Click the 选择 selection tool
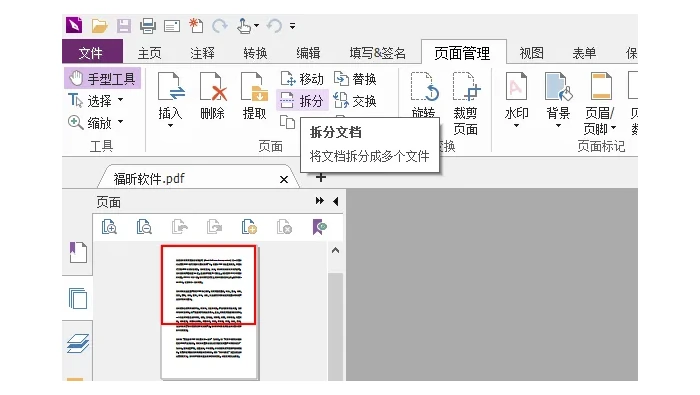The width and height of the screenshot is (700, 395). [91, 100]
